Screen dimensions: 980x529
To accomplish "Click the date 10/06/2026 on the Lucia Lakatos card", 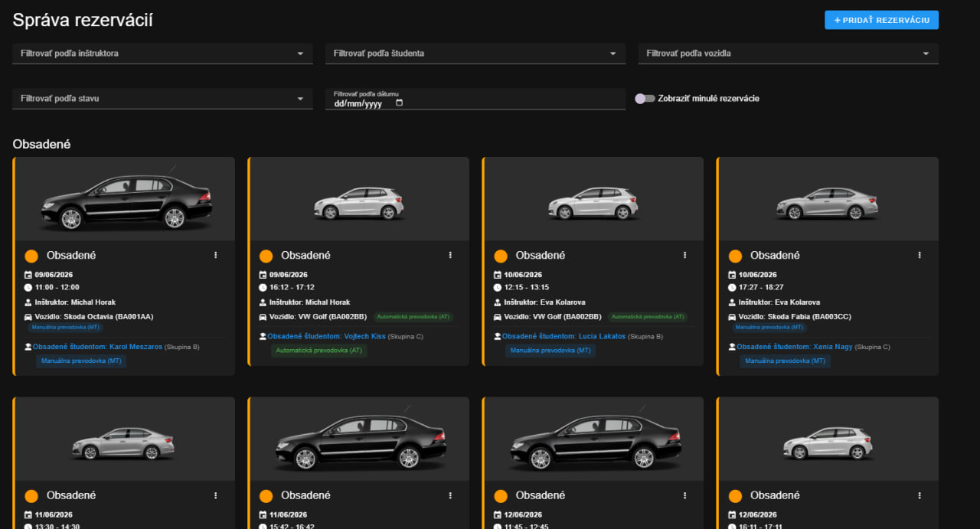I will [523, 275].
